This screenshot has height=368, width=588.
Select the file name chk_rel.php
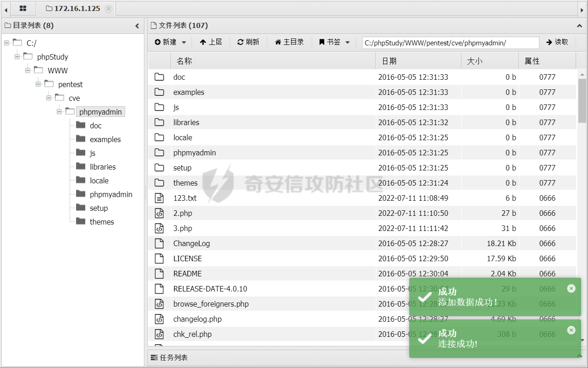(192, 334)
